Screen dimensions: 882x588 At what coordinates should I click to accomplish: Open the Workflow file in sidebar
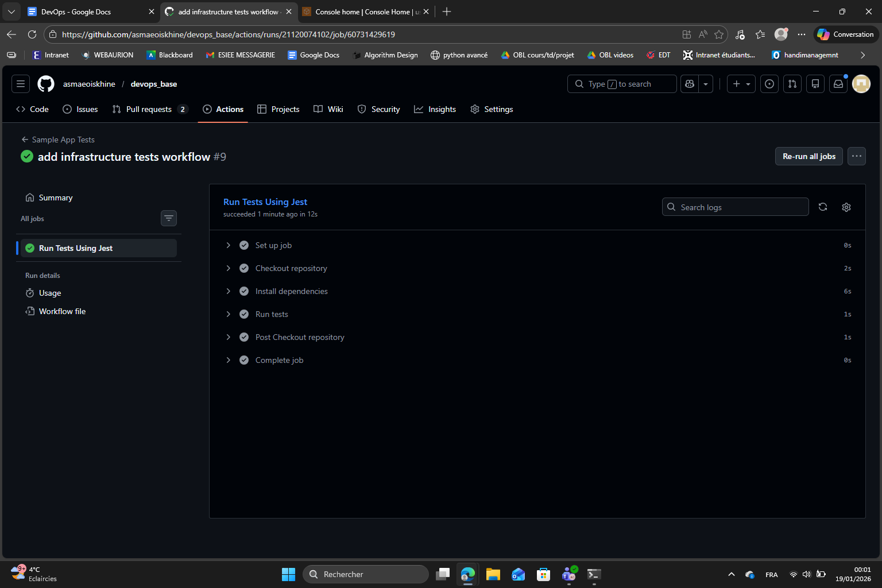point(62,311)
